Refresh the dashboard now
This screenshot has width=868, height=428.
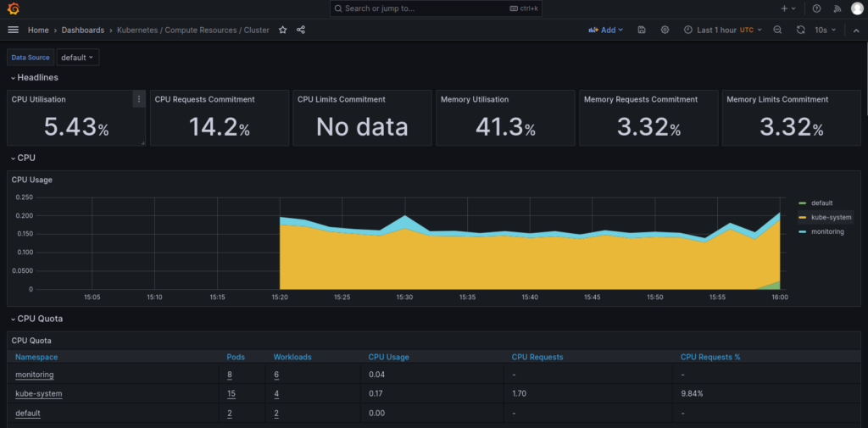(801, 30)
